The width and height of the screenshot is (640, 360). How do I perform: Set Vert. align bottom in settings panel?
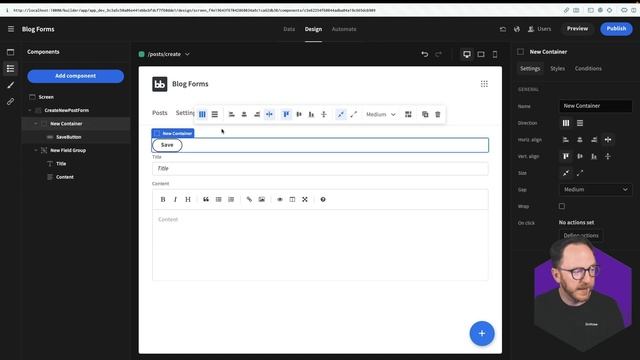pos(594,156)
